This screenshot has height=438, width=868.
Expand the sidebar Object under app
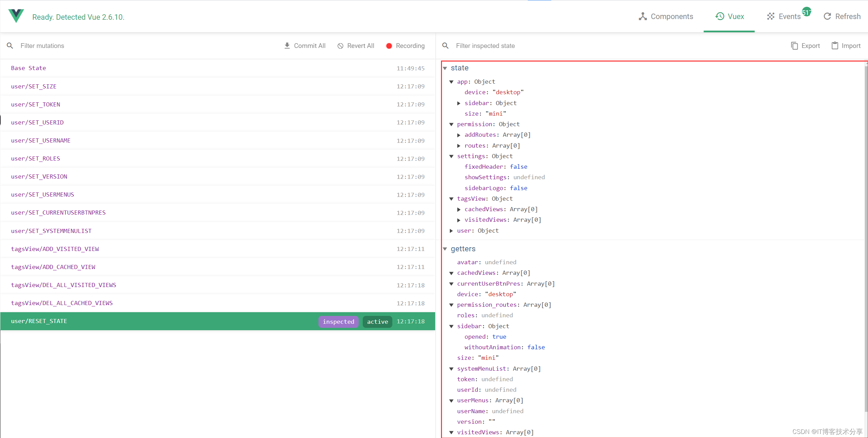(459, 103)
